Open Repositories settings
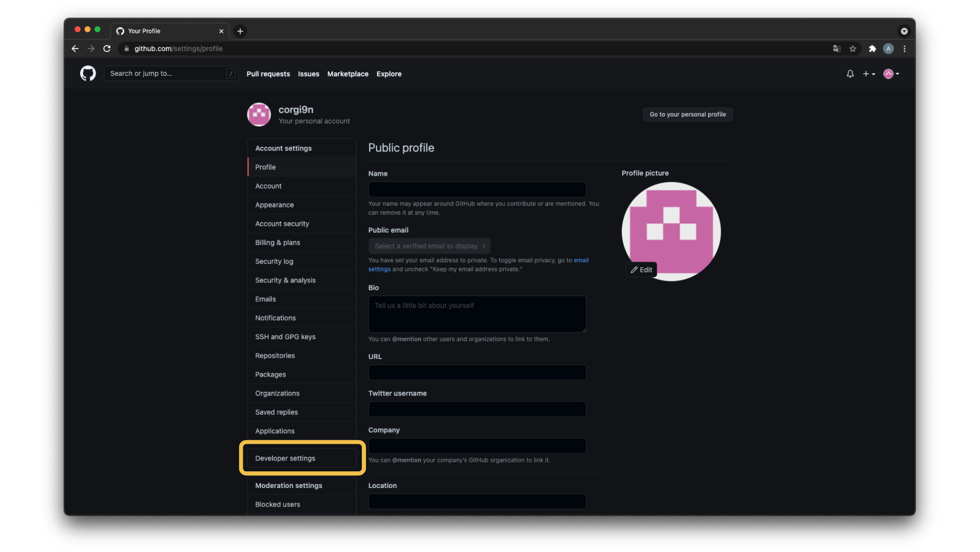 point(302,356)
